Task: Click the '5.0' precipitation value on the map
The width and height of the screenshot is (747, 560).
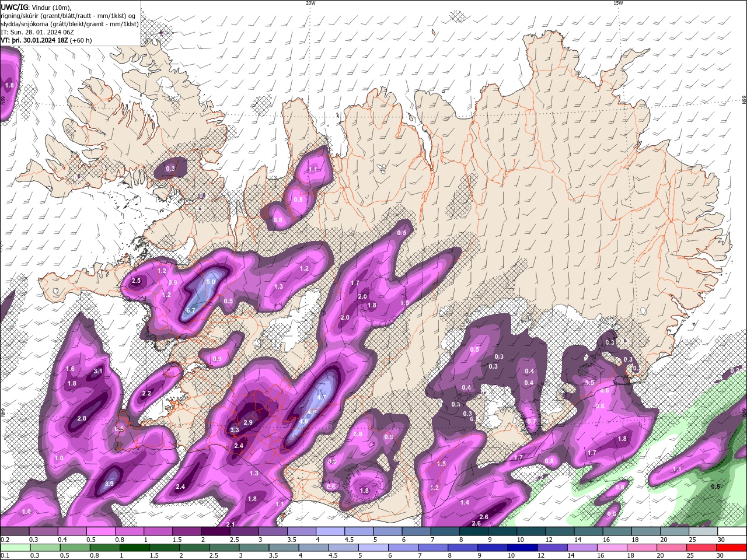Action: coord(211,282)
